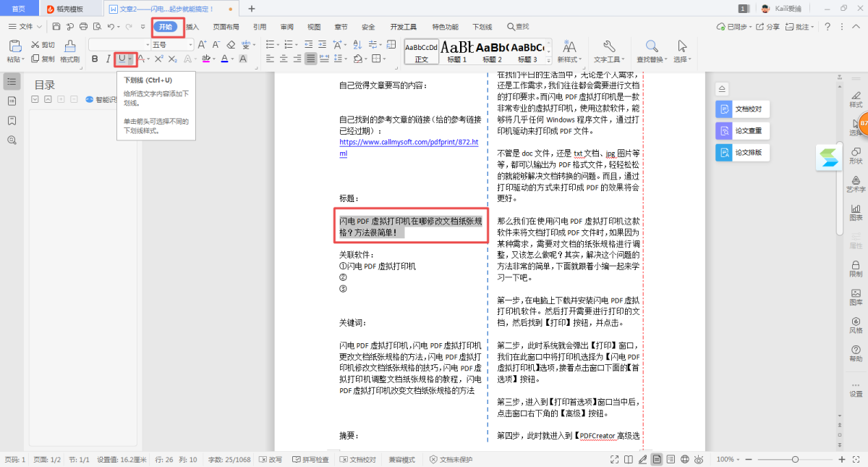Switch to the 插入 ribbon tab
Image resolution: width=868 pixels, height=467 pixels.
pyautogui.click(x=192, y=27)
